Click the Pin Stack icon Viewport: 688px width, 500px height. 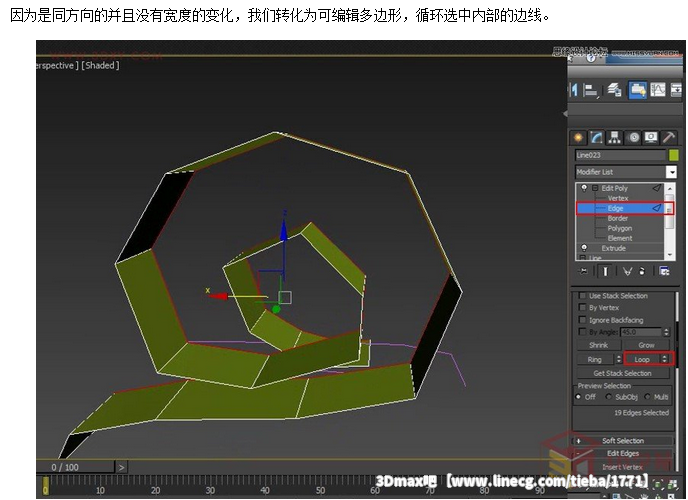click(x=583, y=271)
